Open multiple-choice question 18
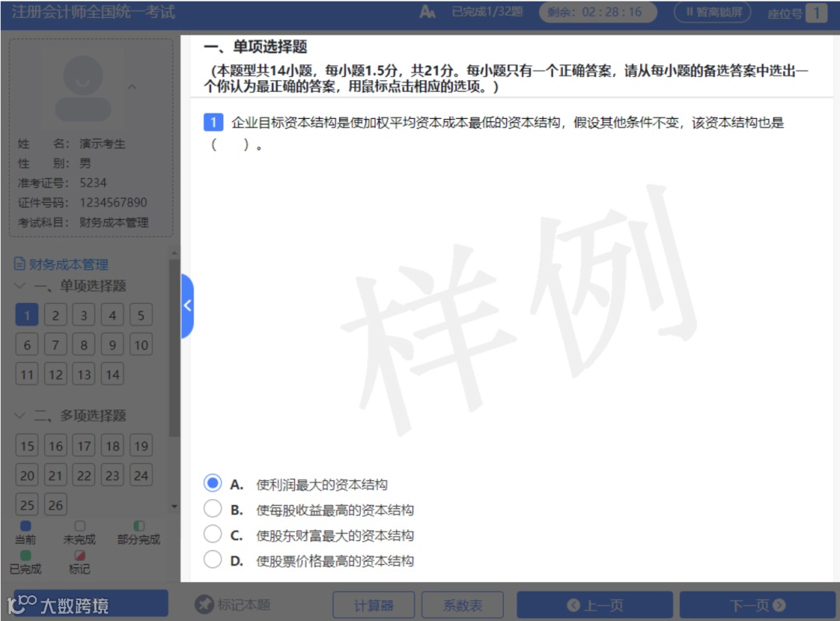Screen dimensions: 840x621 113,445
